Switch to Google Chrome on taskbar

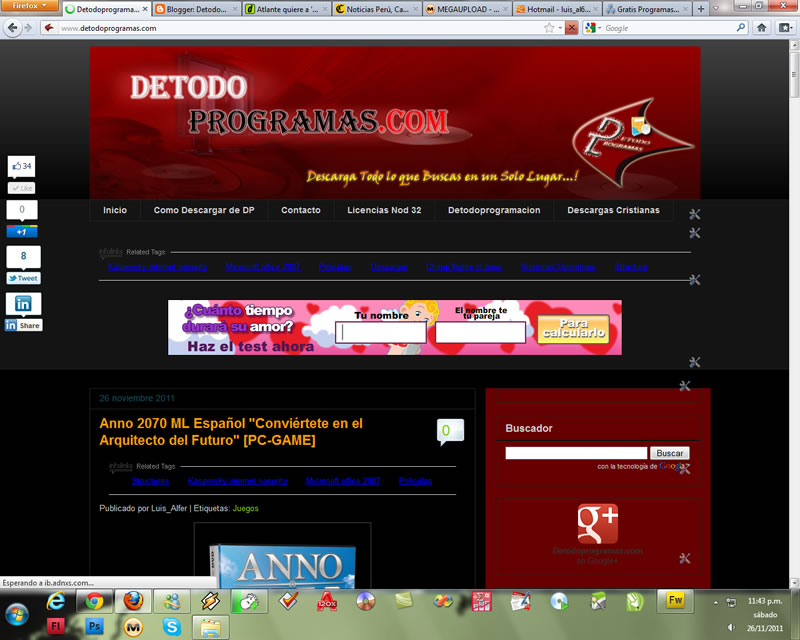[x=94, y=601]
